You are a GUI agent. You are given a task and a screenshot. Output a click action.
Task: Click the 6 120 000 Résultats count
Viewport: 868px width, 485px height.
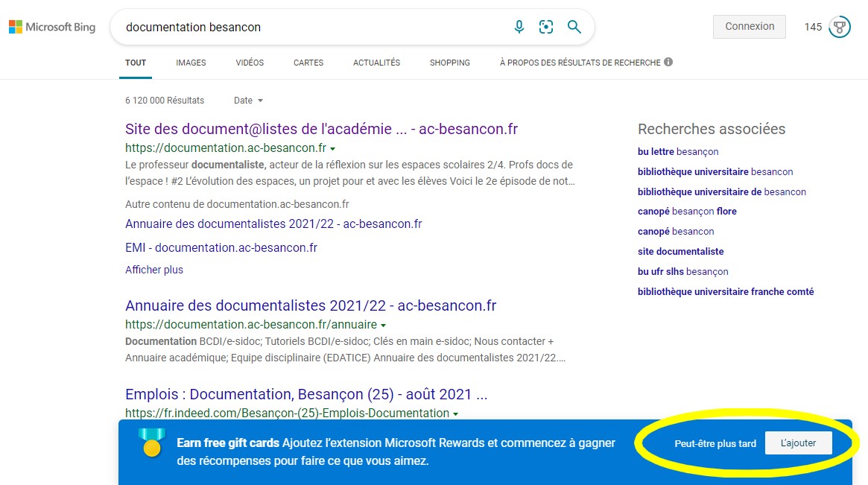tap(165, 101)
